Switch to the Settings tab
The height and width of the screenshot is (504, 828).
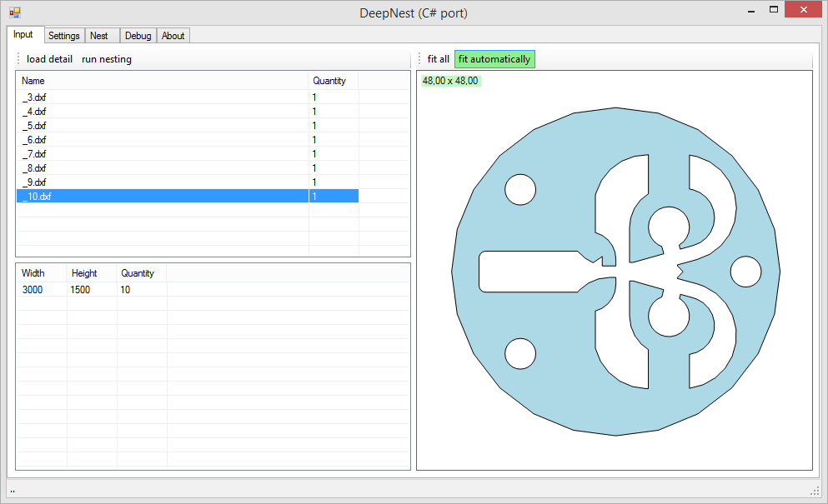64,36
